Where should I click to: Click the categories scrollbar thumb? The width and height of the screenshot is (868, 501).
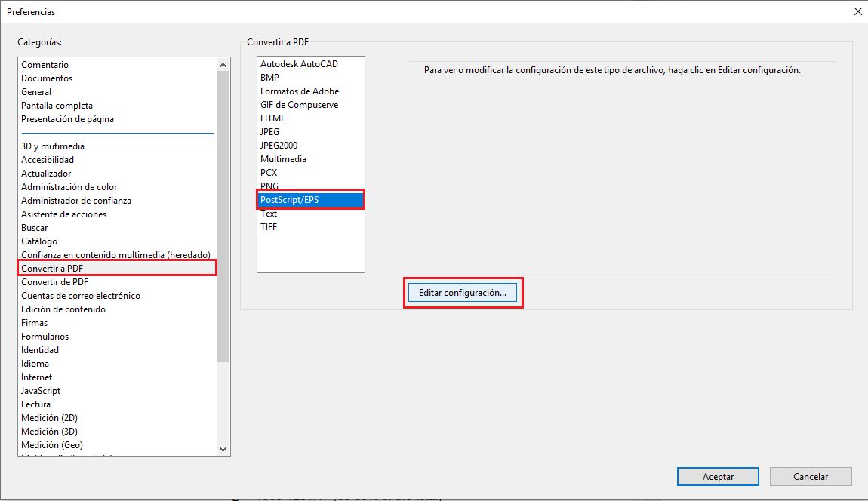[223, 217]
